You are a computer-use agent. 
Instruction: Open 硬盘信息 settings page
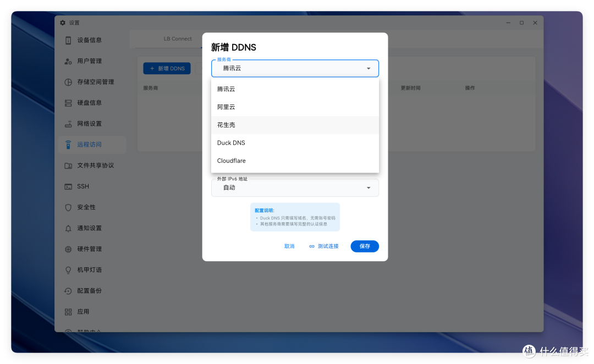92,103
